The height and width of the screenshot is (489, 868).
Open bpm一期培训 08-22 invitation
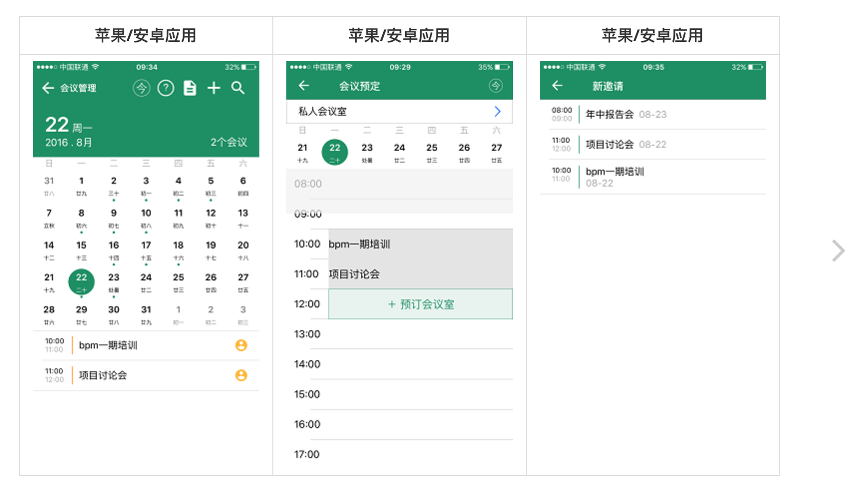[x=653, y=177]
